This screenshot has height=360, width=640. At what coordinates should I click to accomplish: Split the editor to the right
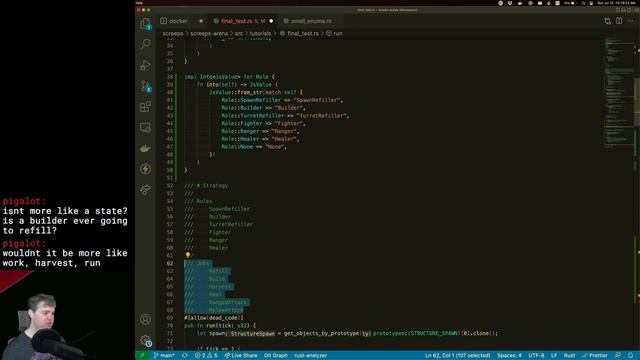pyautogui.click(x=619, y=21)
